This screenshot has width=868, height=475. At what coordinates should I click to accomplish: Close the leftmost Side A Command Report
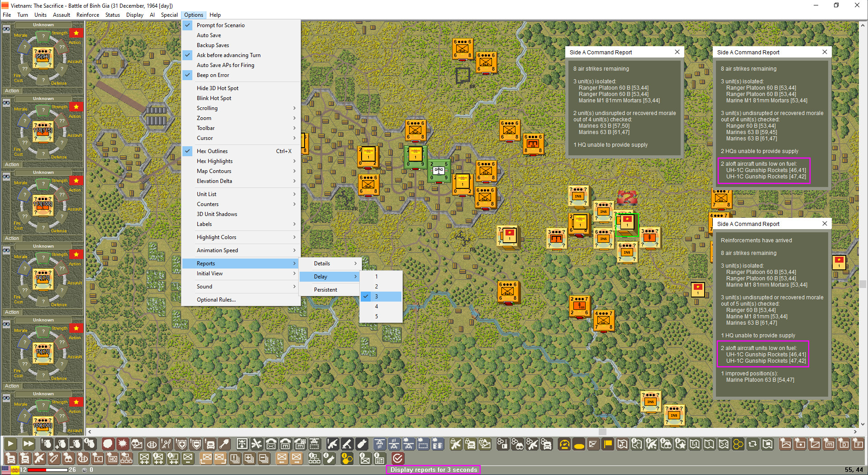[677, 52]
